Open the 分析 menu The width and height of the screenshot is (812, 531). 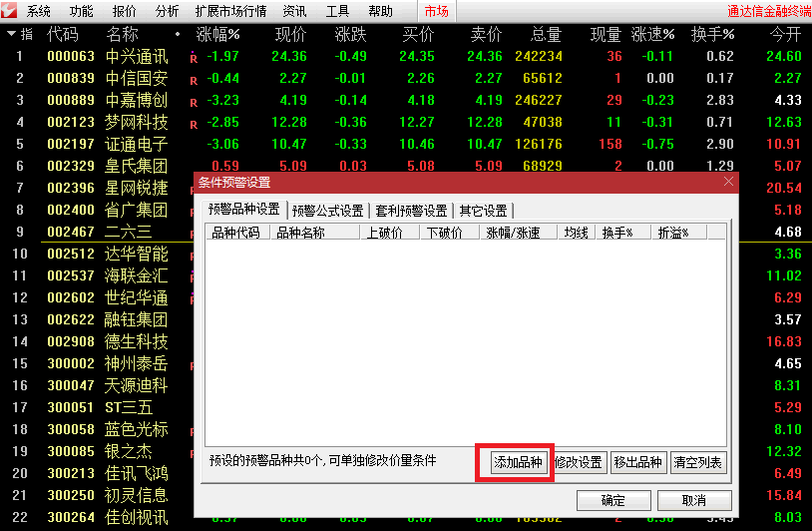coord(167,11)
